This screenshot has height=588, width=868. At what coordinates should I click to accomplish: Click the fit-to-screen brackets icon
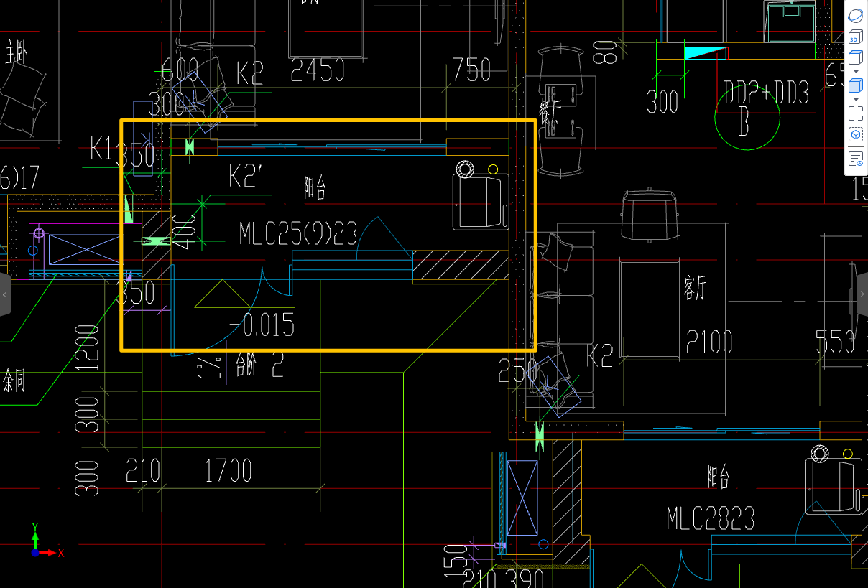pyautogui.click(x=855, y=113)
